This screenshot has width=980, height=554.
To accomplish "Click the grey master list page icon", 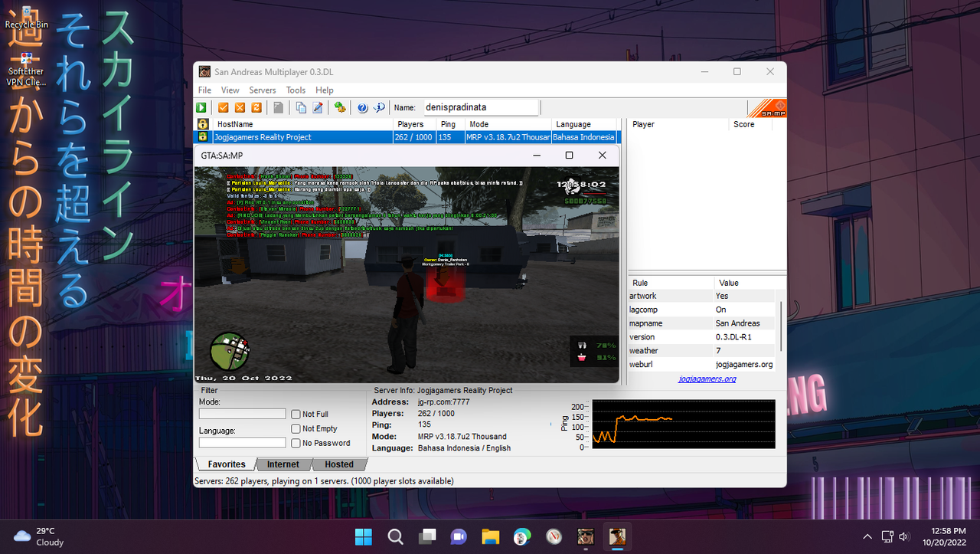I will 279,108.
